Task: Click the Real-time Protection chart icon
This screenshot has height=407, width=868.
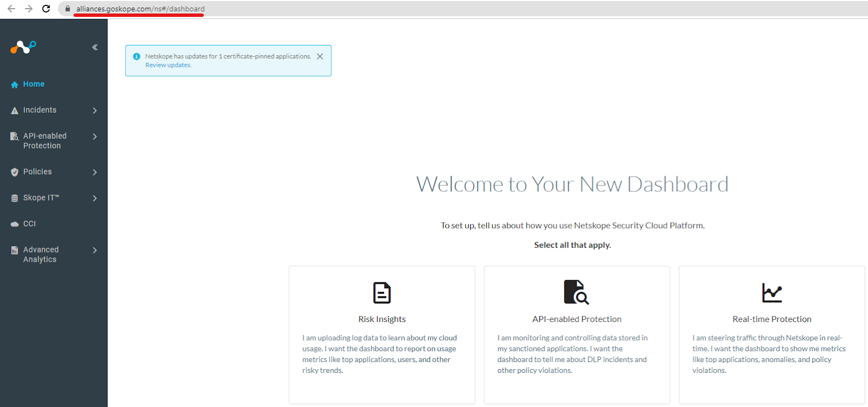Action: [x=771, y=293]
